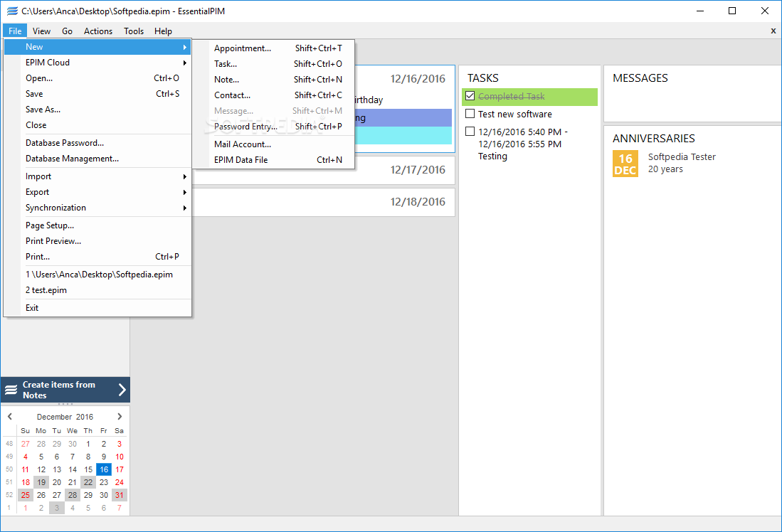Create a new EPIM Data File
The width and height of the screenshot is (782, 532).
[274, 160]
